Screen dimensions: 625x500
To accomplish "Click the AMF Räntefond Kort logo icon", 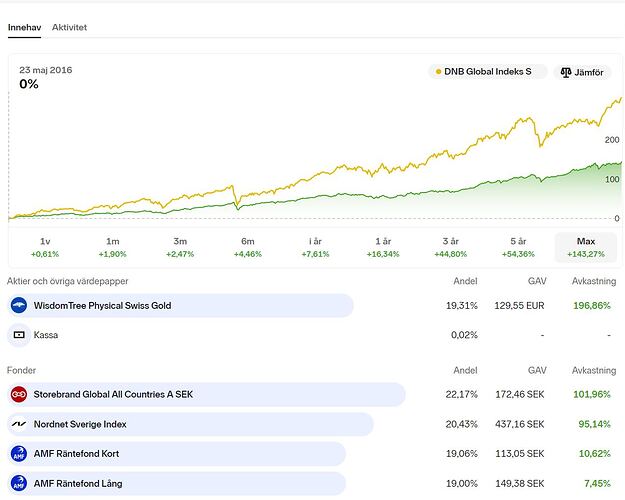I will click(x=19, y=454).
